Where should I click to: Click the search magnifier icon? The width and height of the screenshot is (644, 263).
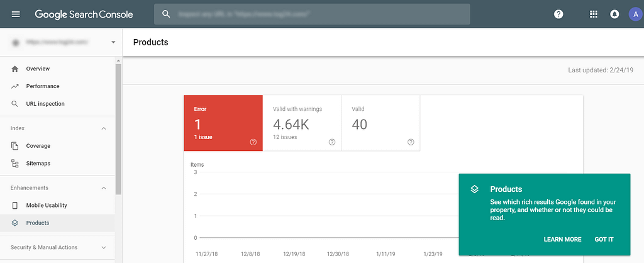166,14
